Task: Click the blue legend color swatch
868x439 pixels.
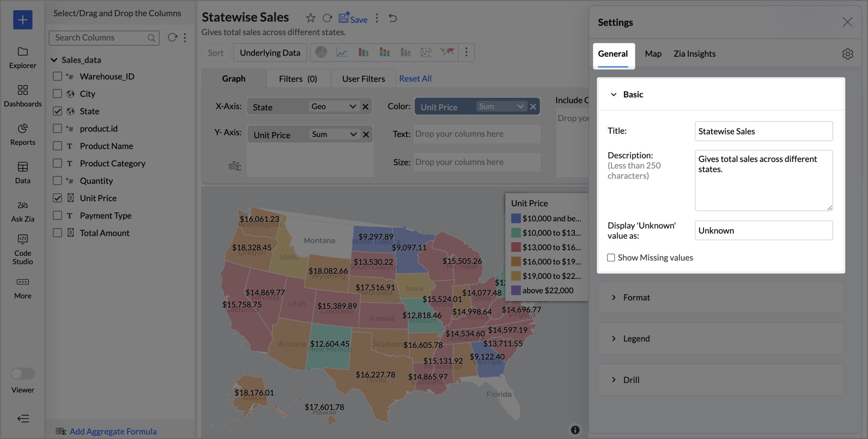Action: point(516,218)
